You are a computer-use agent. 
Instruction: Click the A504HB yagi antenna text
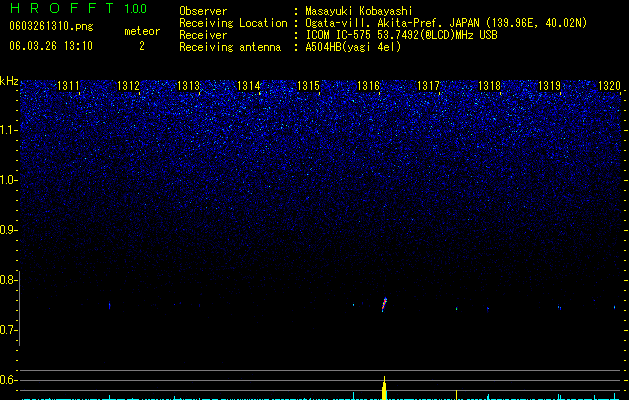click(x=353, y=47)
